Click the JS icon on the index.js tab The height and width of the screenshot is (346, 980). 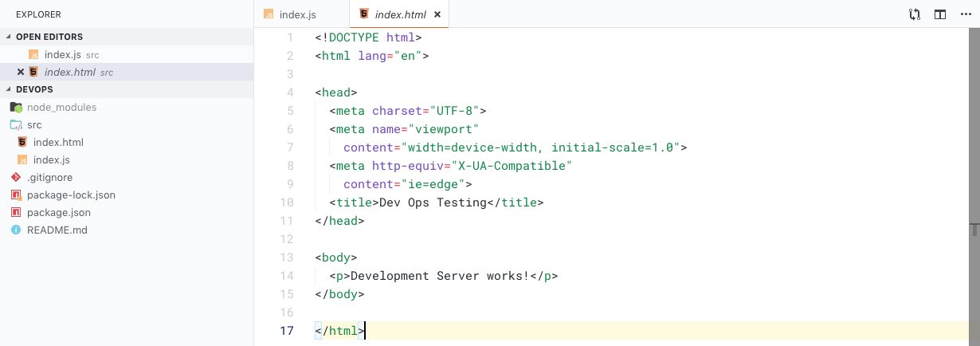(x=269, y=14)
